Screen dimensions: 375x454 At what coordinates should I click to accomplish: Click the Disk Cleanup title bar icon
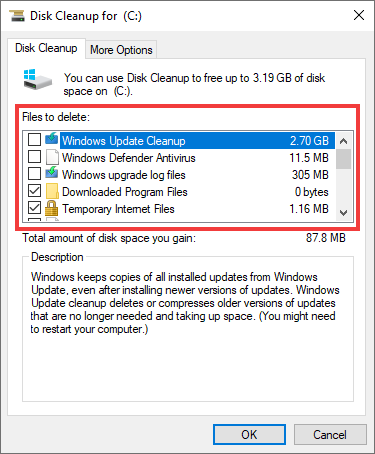(17, 15)
